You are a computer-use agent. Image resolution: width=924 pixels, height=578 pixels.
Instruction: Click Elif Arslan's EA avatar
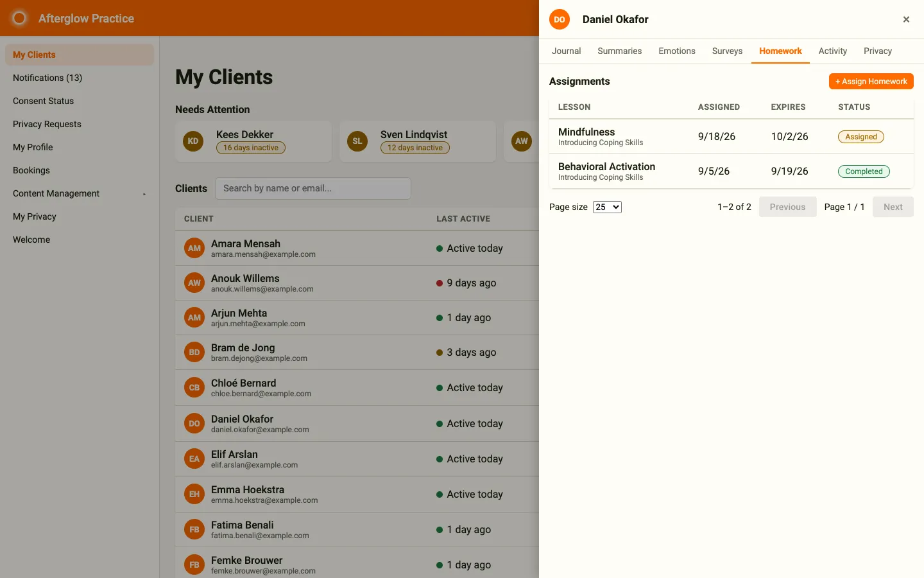(194, 459)
